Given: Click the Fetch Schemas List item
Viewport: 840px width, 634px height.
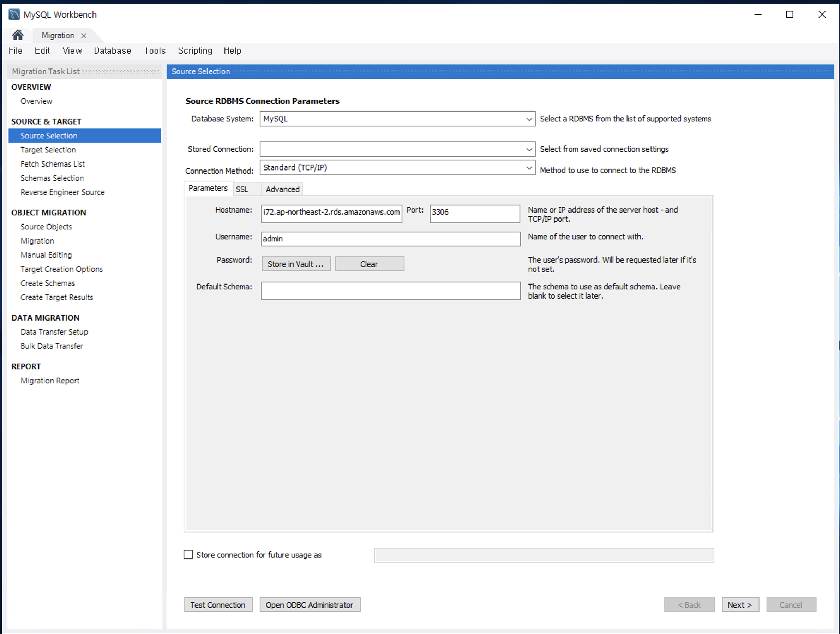Looking at the screenshot, I should [53, 164].
